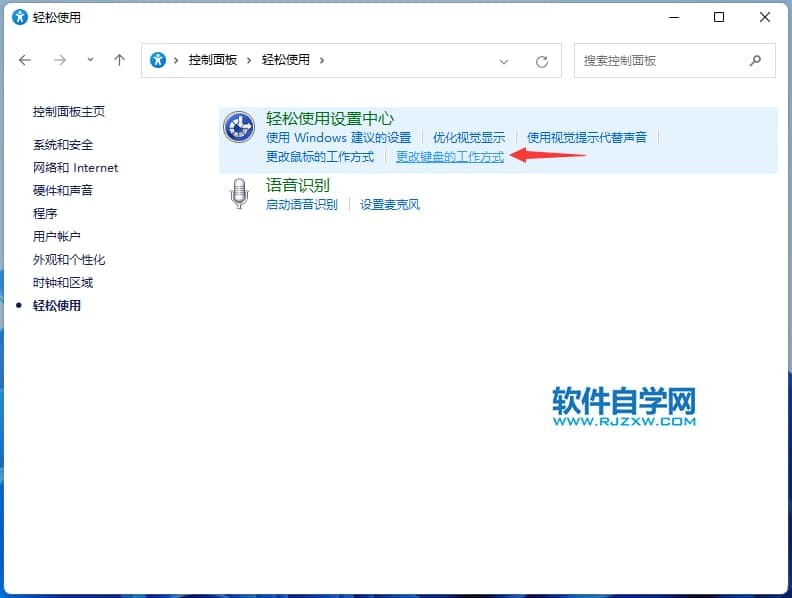Viewport: 792px width, 598px height.
Task: Click the speech recognition microphone icon
Action: (x=239, y=194)
